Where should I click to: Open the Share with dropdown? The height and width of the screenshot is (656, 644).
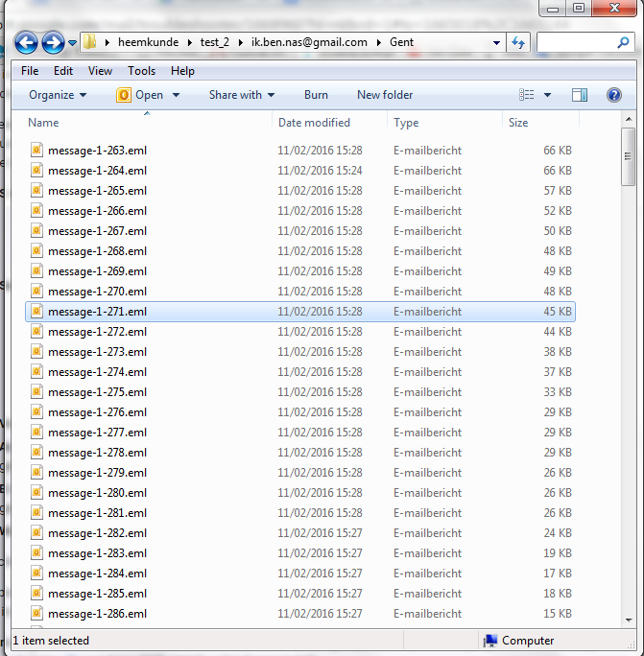pos(242,95)
